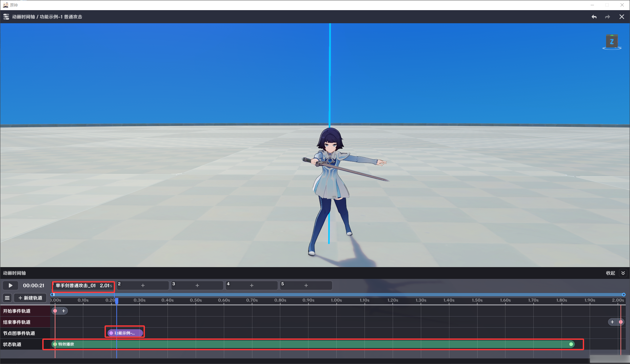Viewport: 630px width, 364px height.
Task: Collapse timeline with the double chevron icon
Action: coord(623,273)
